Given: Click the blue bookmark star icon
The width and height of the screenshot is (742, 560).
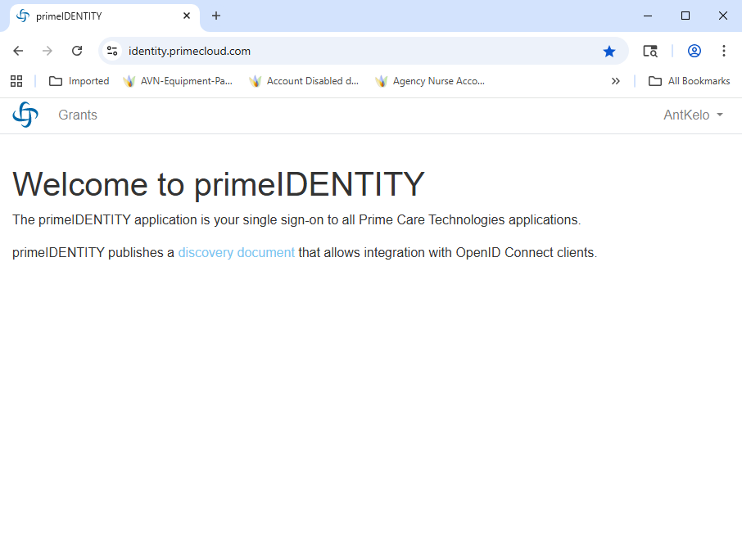Looking at the screenshot, I should 609,51.
